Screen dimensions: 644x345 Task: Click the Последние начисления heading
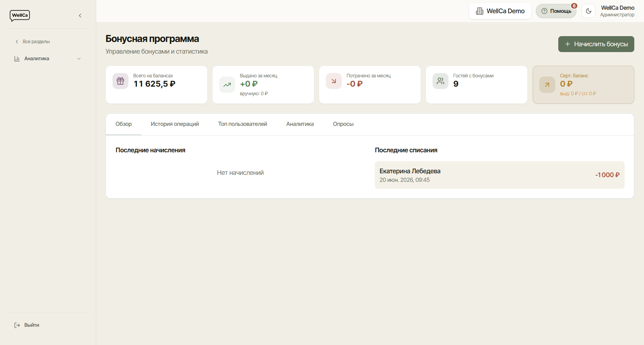(151, 150)
